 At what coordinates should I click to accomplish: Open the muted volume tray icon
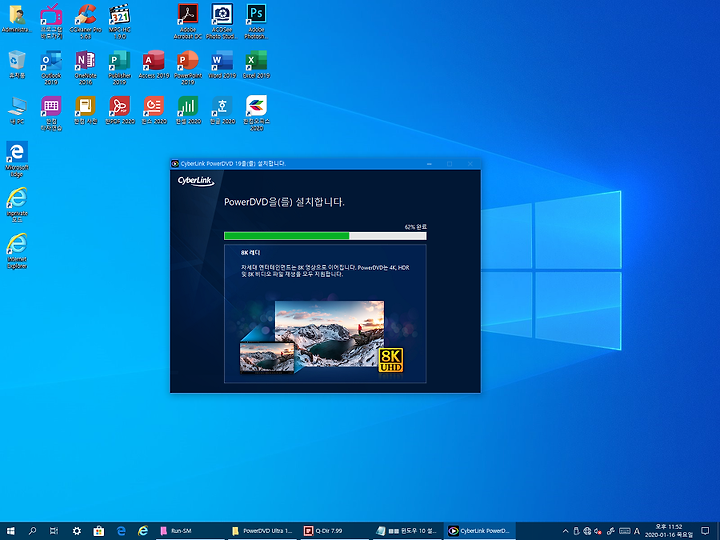598,531
